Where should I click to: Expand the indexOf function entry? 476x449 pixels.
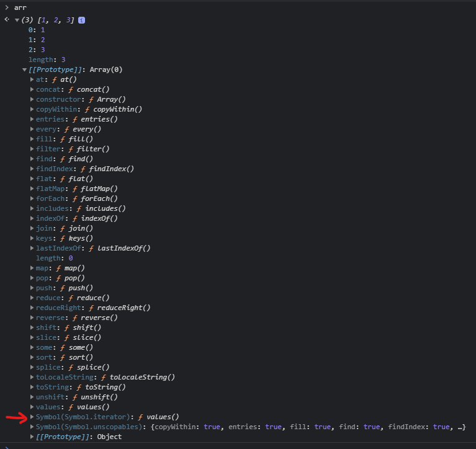coord(32,218)
